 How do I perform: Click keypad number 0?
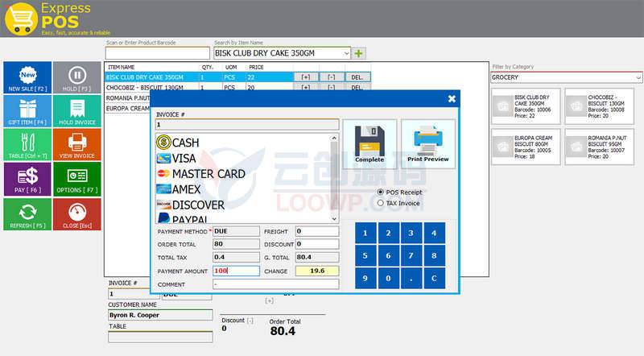[x=388, y=279]
